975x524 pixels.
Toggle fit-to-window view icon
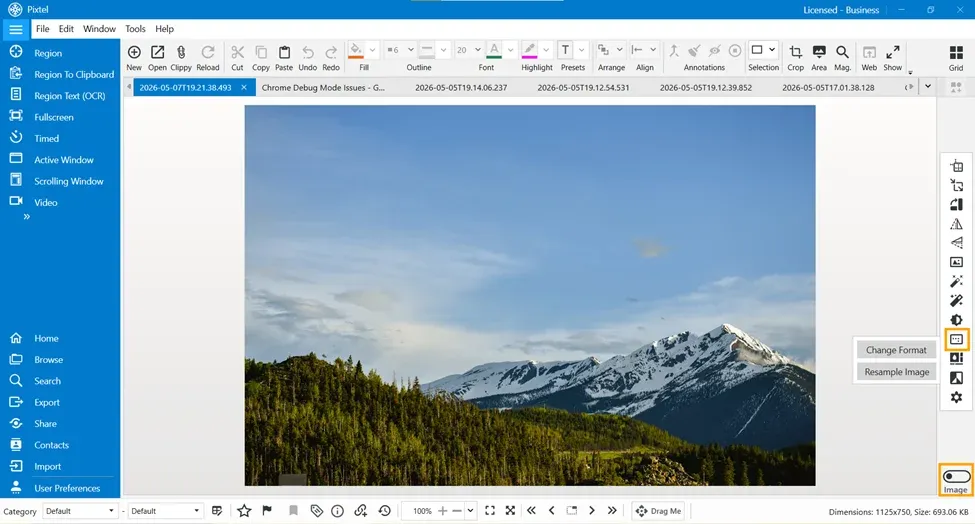click(x=490, y=511)
